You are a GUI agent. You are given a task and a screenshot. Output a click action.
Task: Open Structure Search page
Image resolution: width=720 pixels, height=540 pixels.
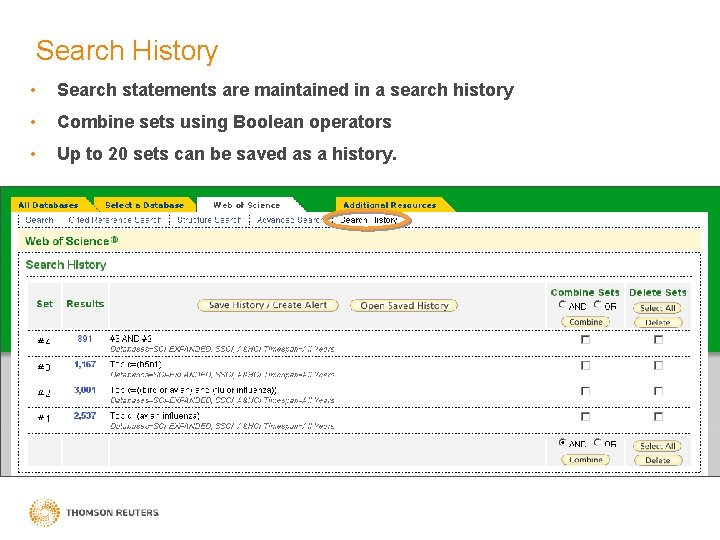pyautogui.click(x=209, y=220)
